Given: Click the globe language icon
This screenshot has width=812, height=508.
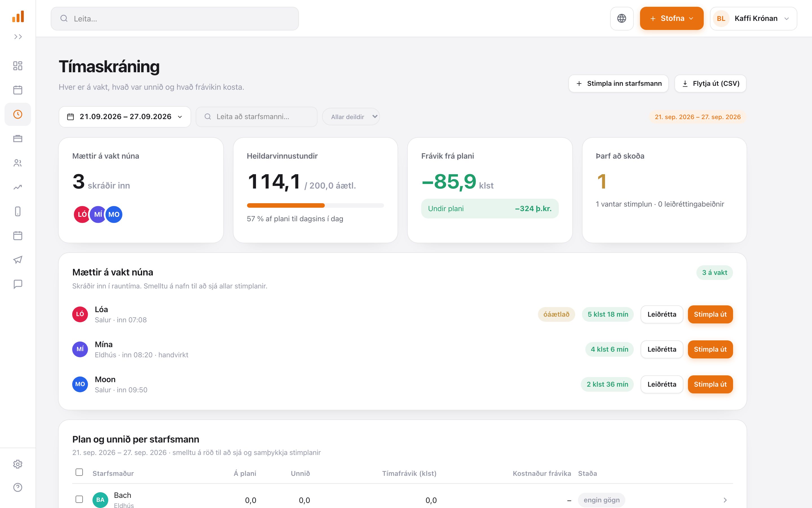Looking at the screenshot, I should pos(621,18).
